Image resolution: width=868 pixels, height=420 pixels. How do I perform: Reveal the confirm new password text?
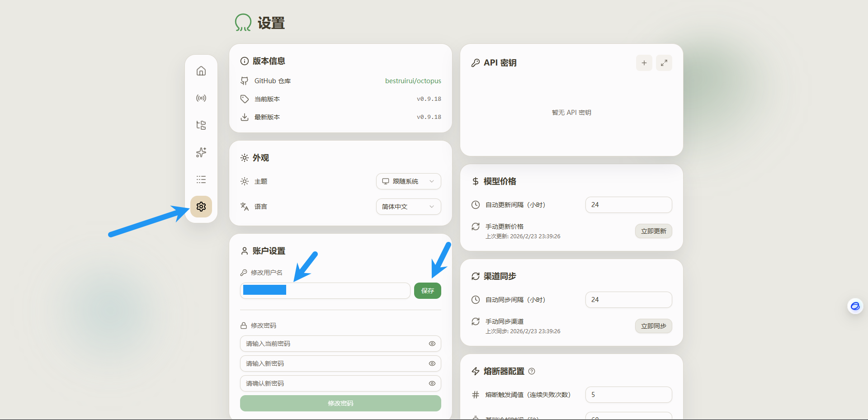[x=432, y=383]
